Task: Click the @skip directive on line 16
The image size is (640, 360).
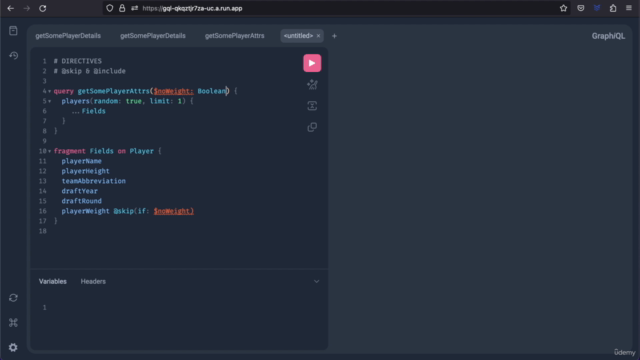Action: pyautogui.click(x=123, y=211)
